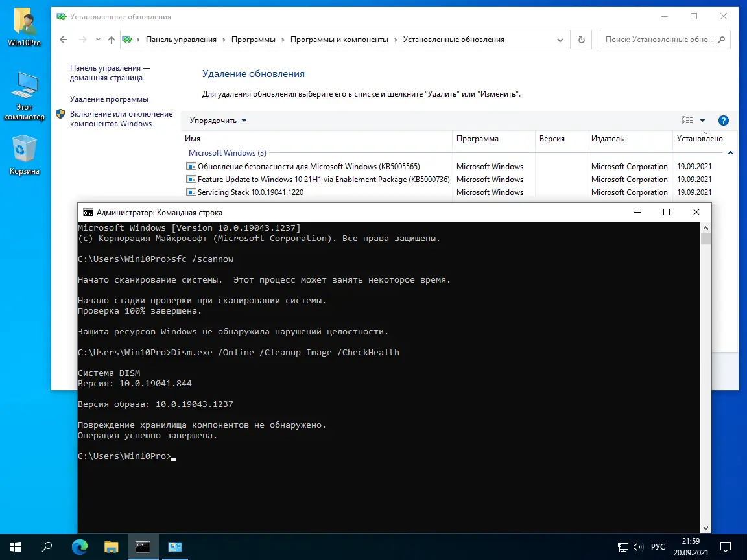Go back in the Установленные обновления window
The width and height of the screenshot is (747, 560).
(64, 40)
